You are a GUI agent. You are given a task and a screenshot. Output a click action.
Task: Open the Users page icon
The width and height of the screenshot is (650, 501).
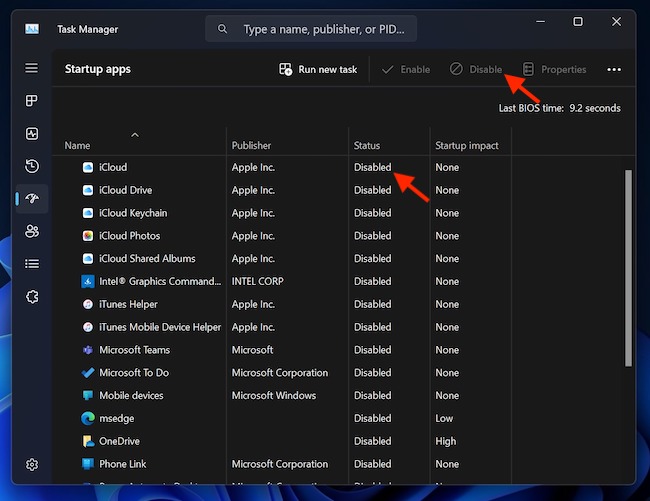[x=32, y=231]
